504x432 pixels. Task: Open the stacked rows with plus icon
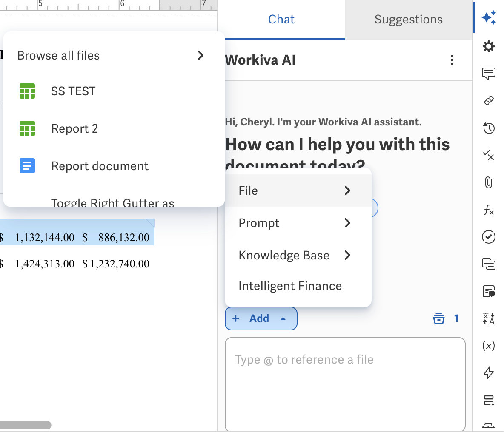[489, 400]
